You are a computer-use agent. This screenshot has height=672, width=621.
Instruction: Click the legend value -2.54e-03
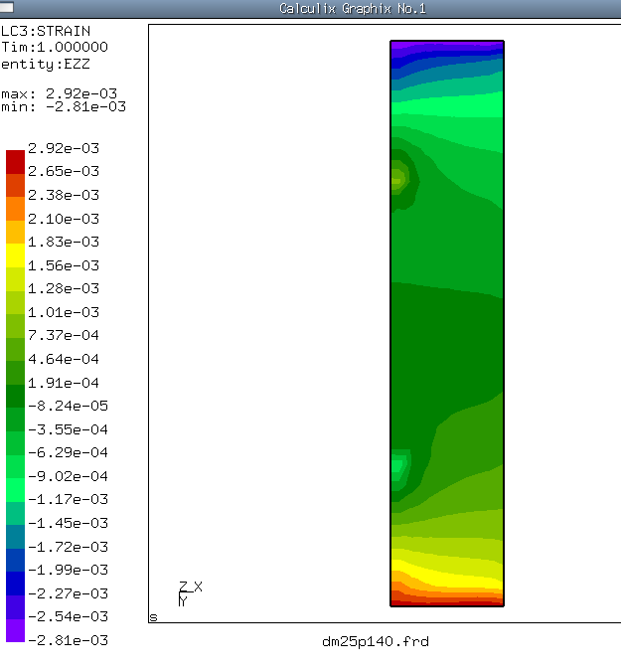coord(68,616)
